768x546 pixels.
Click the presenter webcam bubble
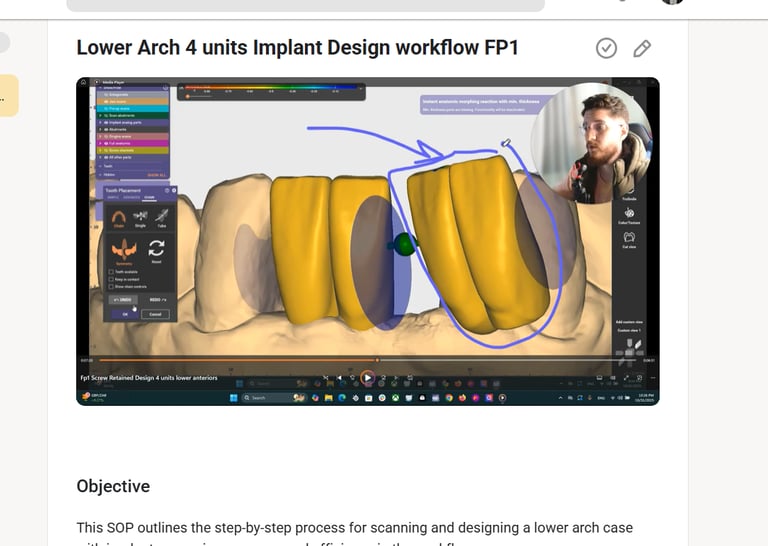[592, 143]
